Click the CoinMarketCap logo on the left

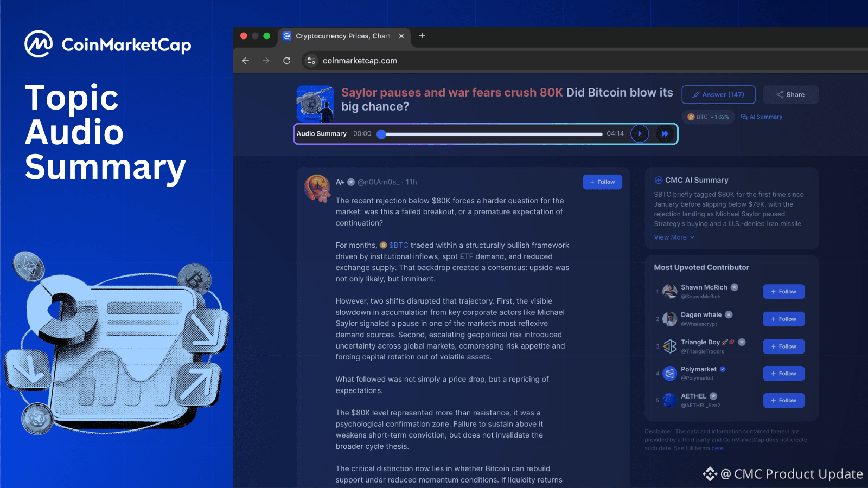[108, 44]
